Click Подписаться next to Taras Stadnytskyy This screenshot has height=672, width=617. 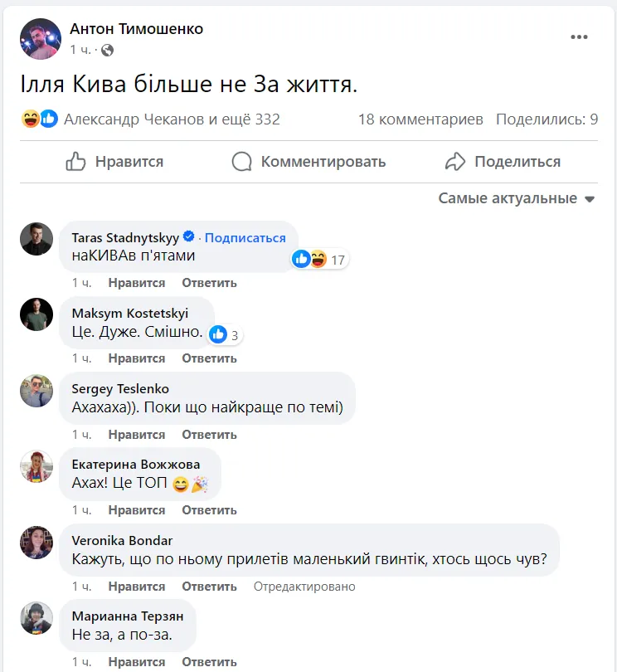245,237
